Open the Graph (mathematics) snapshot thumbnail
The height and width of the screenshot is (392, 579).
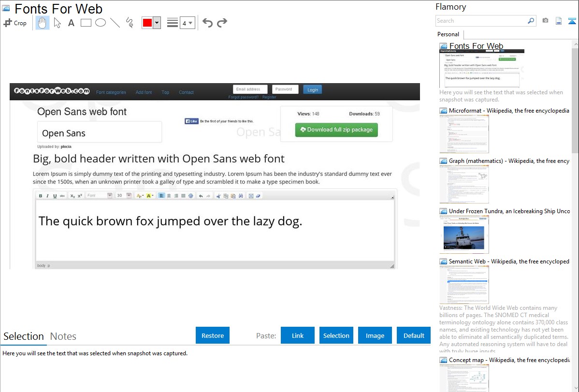pos(464,184)
